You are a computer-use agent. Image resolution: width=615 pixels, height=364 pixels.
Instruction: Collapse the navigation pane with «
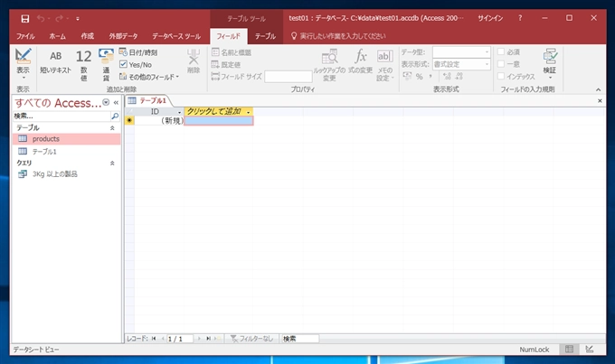tap(116, 103)
